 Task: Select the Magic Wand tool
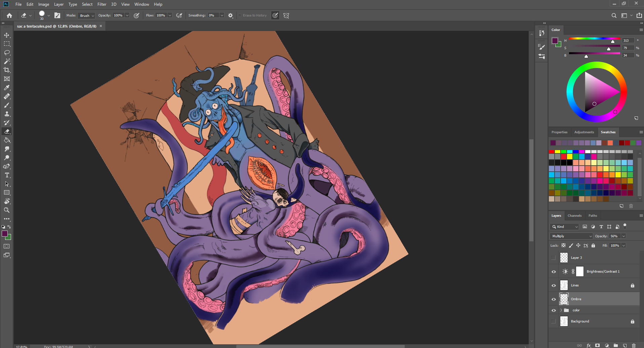point(7,61)
